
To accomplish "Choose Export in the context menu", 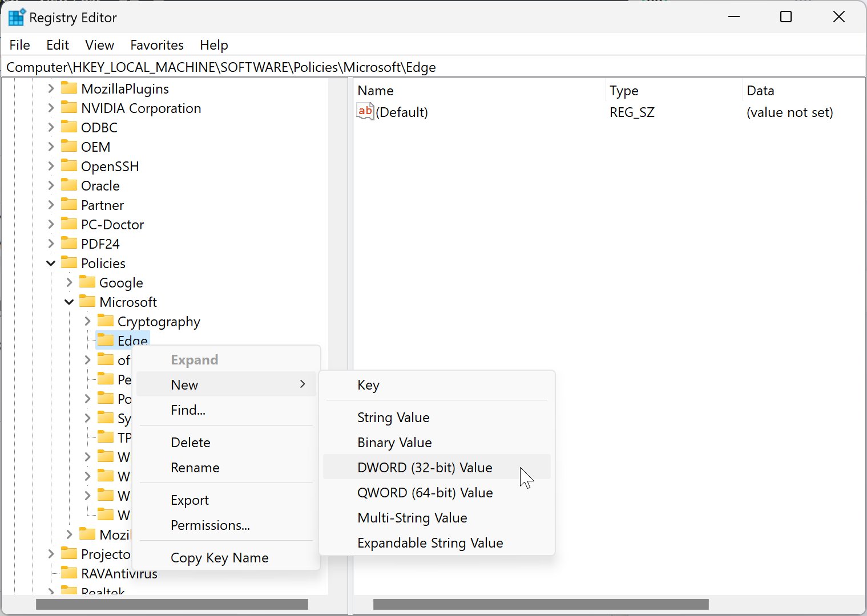I will coord(227,500).
